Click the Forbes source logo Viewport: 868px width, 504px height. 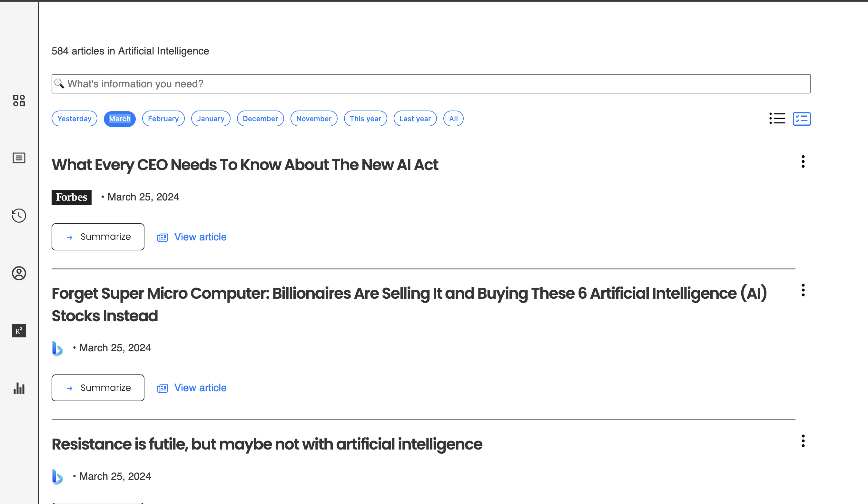[x=72, y=198]
